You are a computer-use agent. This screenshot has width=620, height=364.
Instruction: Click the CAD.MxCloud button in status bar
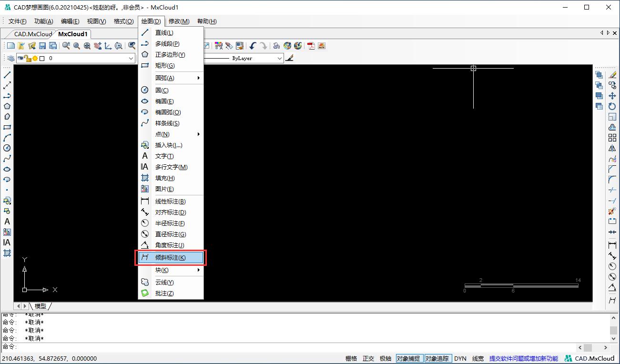click(x=590, y=359)
